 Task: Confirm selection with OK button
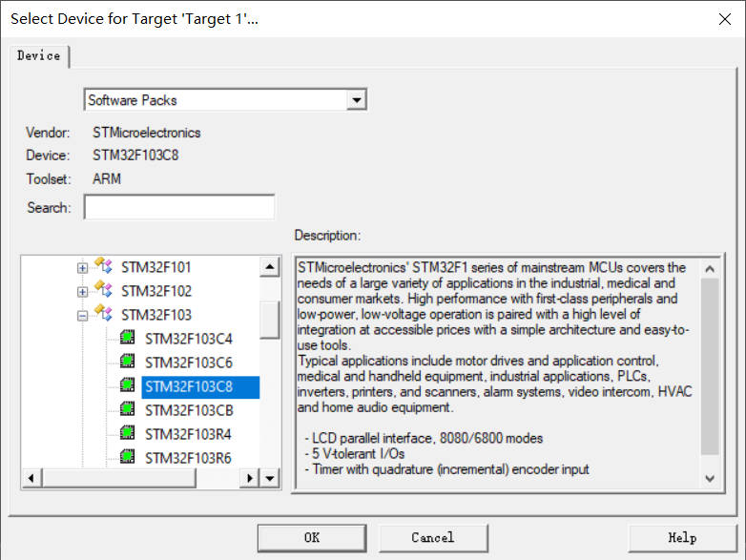pos(312,538)
